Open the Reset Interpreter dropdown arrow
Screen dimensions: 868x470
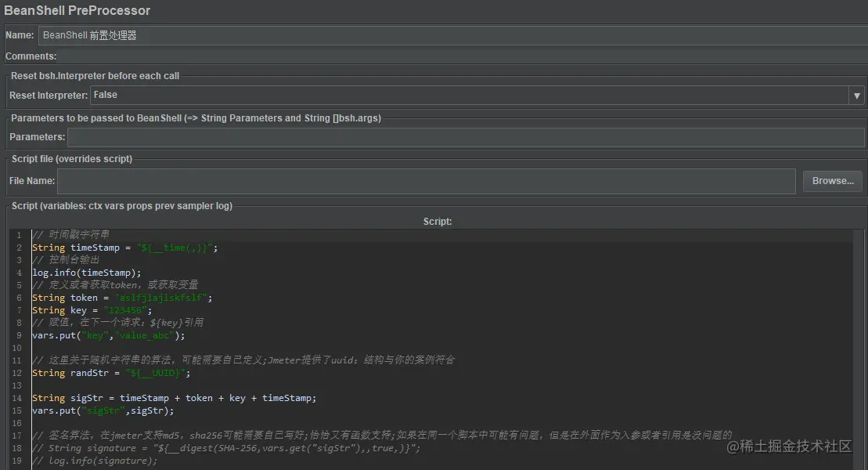pos(856,96)
